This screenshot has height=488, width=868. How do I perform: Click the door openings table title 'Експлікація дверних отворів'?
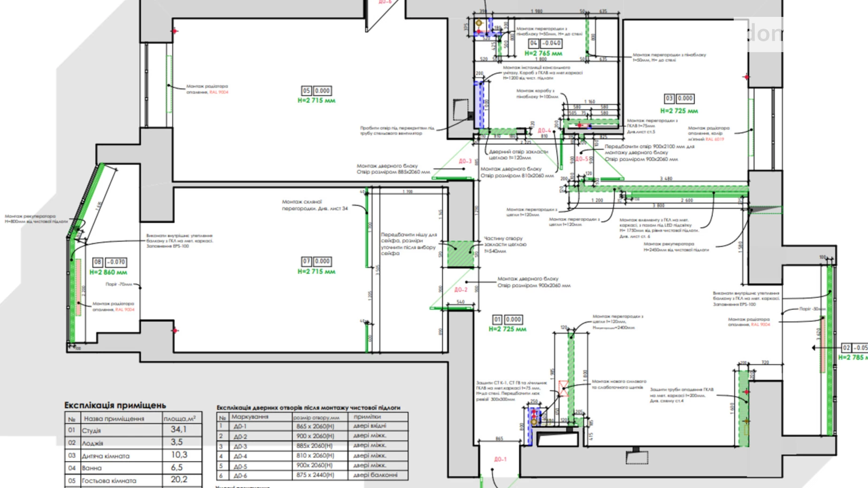308,408
